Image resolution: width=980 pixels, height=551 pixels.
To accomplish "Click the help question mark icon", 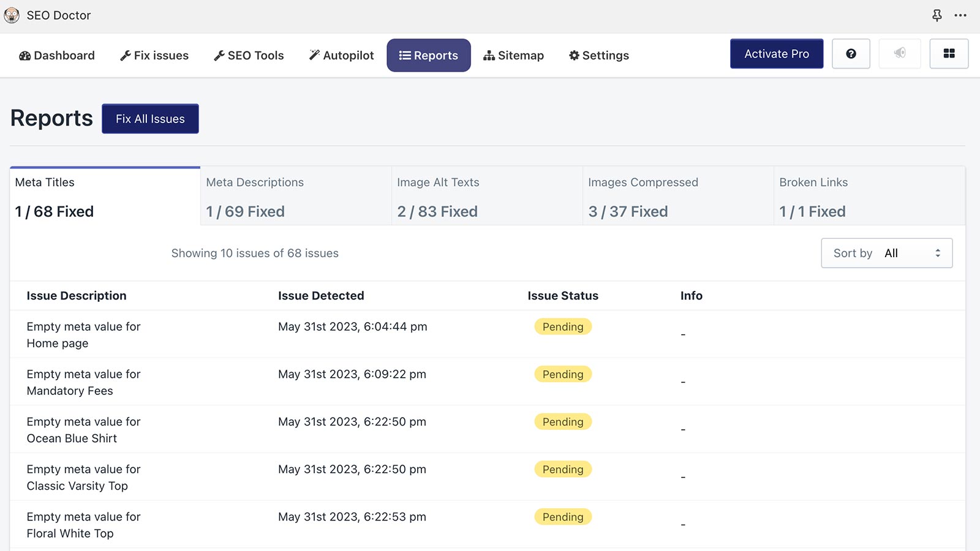I will 851,54.
